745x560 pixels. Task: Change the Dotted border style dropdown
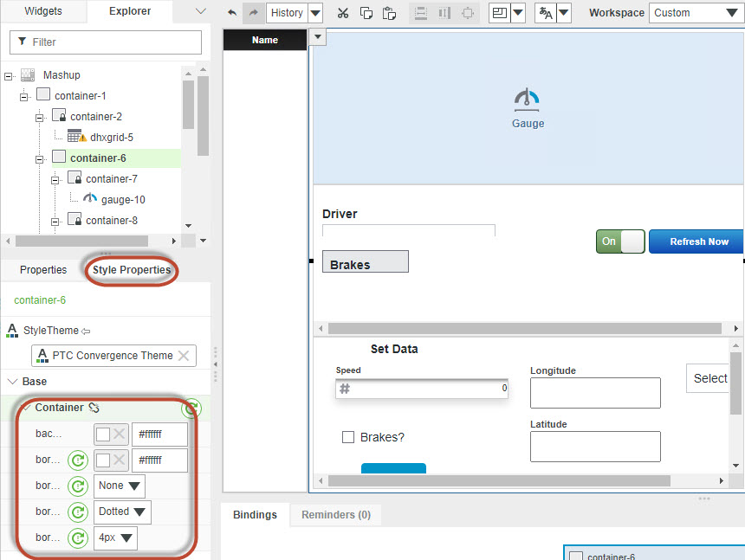121,512
